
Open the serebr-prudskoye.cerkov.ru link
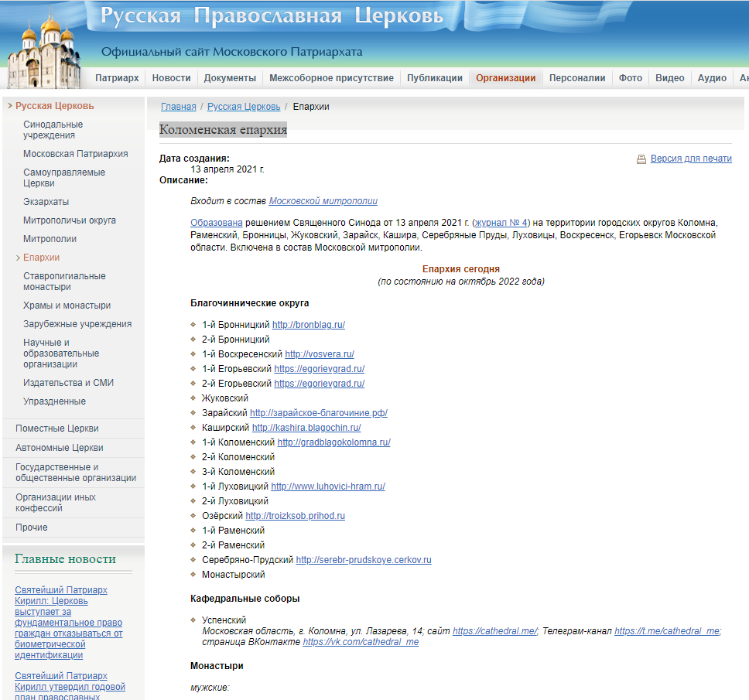pos(364,560)
